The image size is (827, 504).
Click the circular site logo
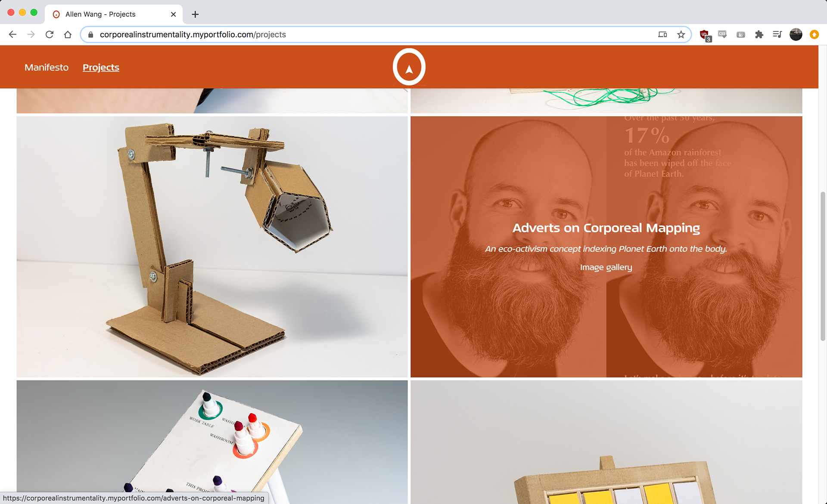click(x=409, y=67)
